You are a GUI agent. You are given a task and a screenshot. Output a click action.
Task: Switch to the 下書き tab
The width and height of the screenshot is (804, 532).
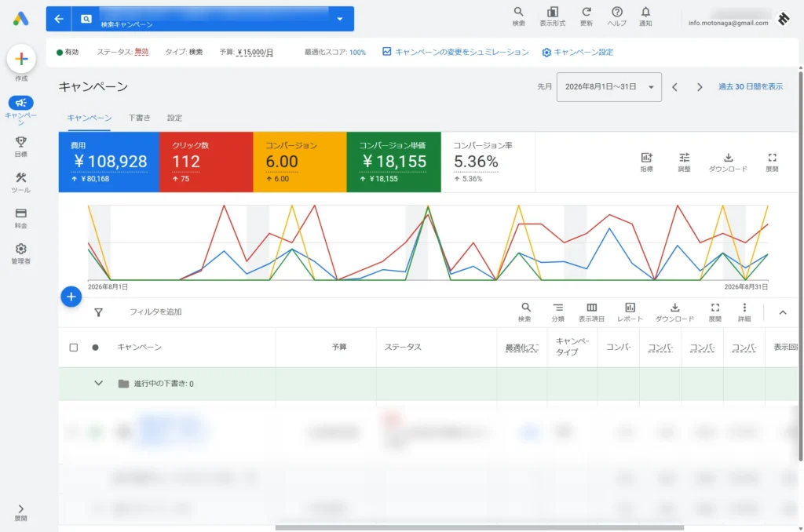click(139, 118)
